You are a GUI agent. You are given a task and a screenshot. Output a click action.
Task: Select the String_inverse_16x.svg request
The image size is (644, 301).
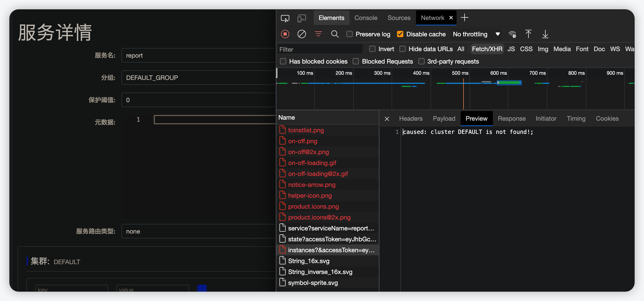coord(327,272)
